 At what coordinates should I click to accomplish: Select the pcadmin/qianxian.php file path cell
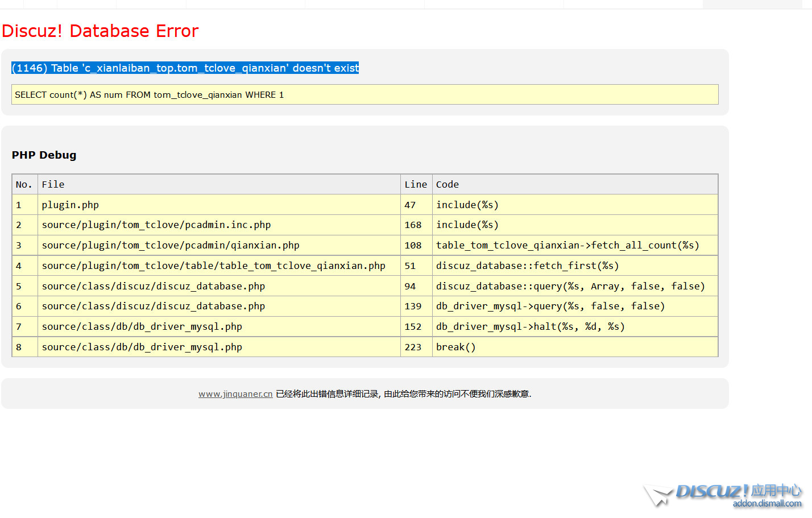171,246
